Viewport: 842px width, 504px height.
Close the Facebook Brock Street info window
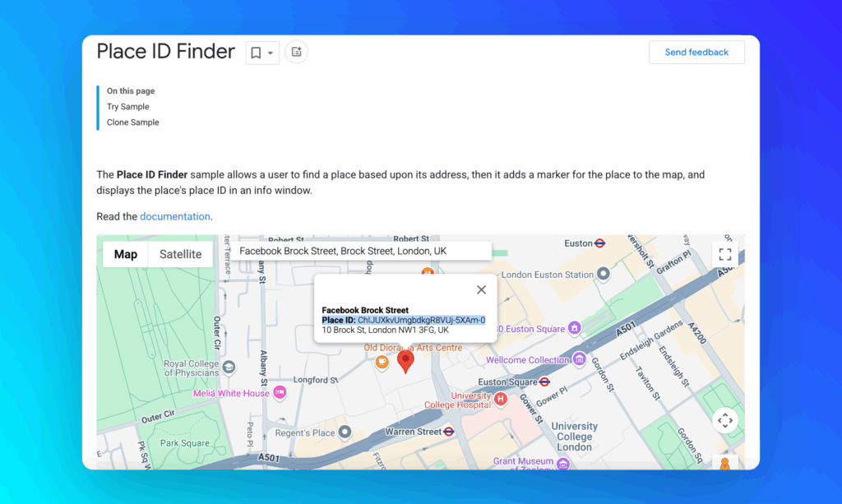pos(481,290)
